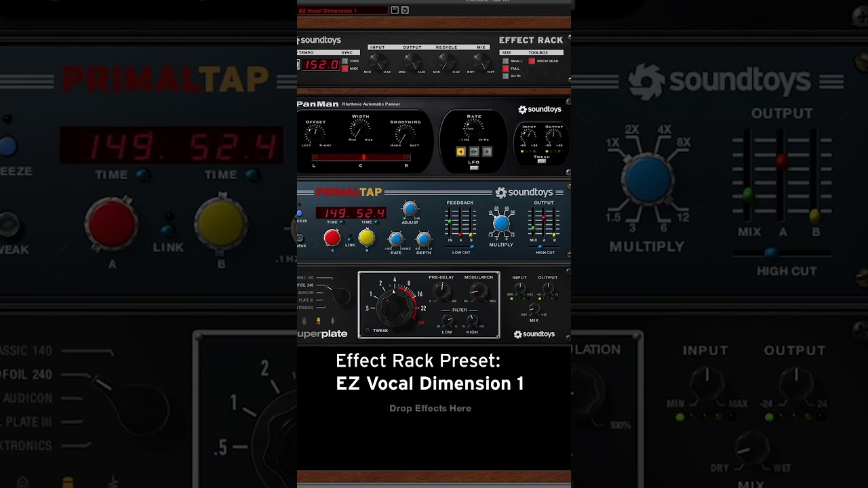Toggle the PrimalTap Freeze button

[300, 213]
